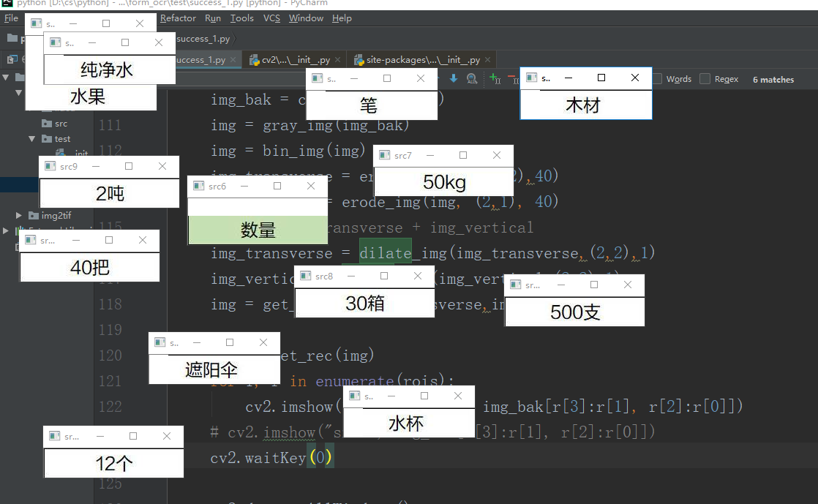Viewport: 818px width, 504px height.
Task: Open the VCS menu
Action: (271, 18)
